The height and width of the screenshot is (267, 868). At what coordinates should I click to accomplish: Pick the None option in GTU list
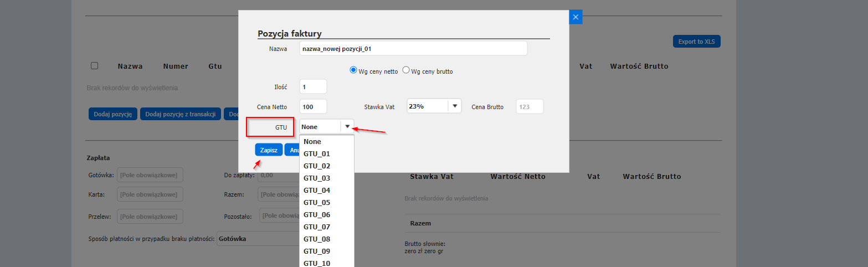pos(312,142)
